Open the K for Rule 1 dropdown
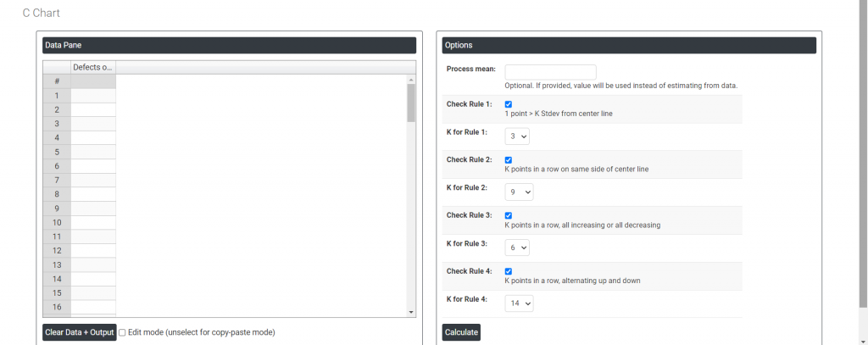 (517, 136)
